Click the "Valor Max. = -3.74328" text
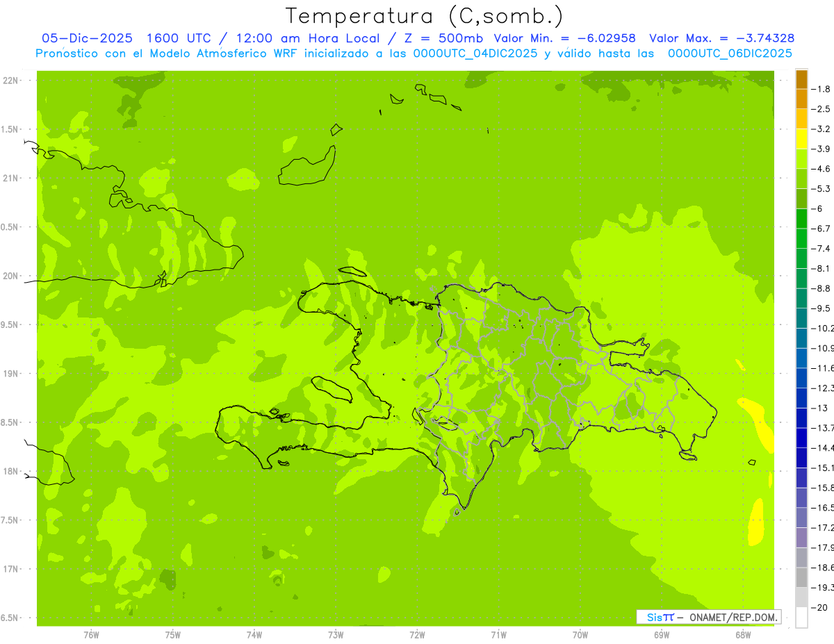 (x=722, y=39)
